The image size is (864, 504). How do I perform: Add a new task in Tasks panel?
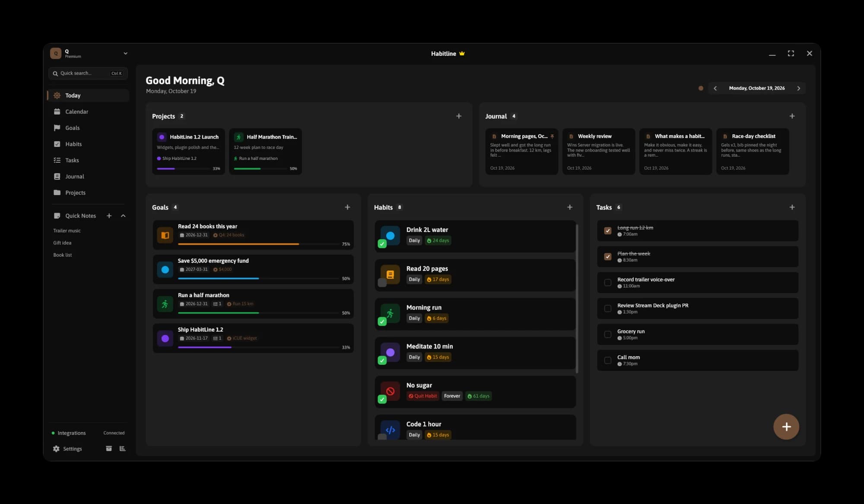(x=792, y=207)
